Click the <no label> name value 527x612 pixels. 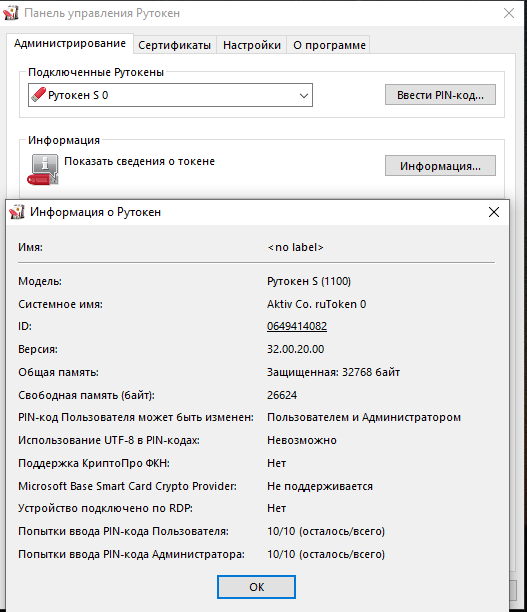(296, 247)
